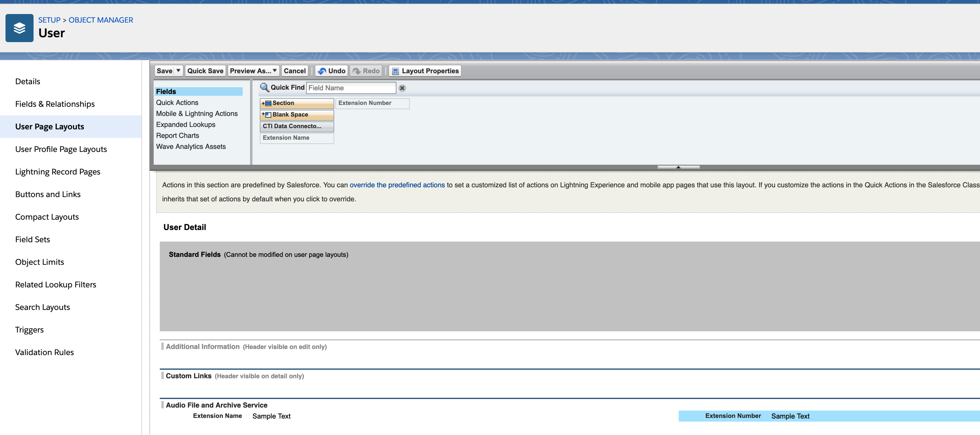The height and width of the screenshot is (435, 980).
Task: Select Report Charts category
Action: pos(178,136)
